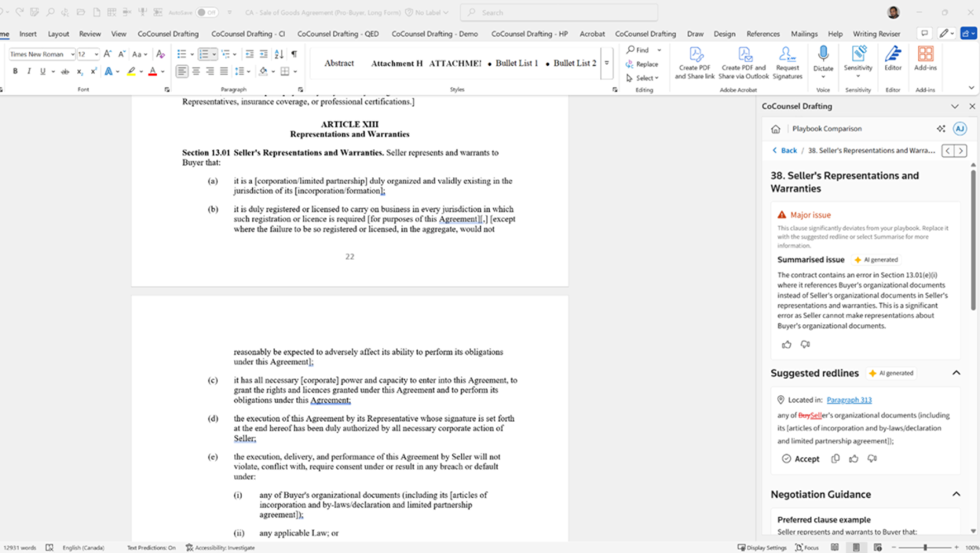Screen dimensions: 980x553
Task: Click the red font color swatch
Action: (152, 71)
